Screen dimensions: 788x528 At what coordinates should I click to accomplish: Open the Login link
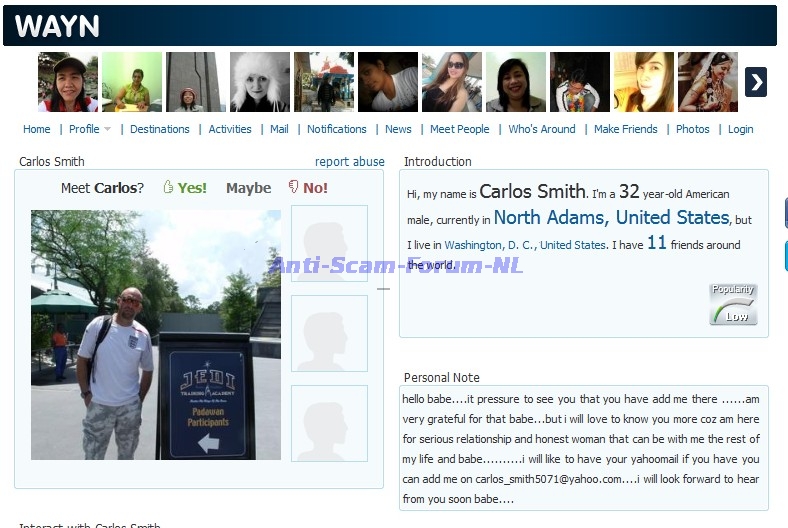tap(740, 129)
